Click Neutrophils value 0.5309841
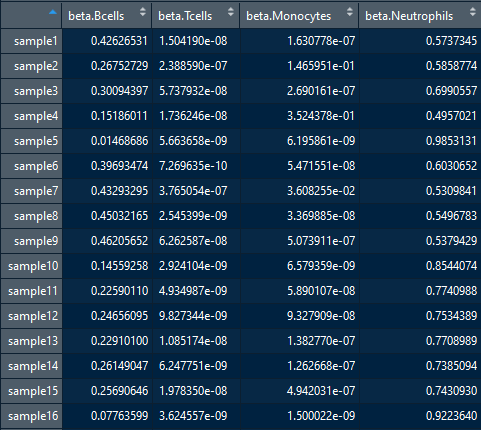This screenshot has height=430, width=481. click(451, 191)
